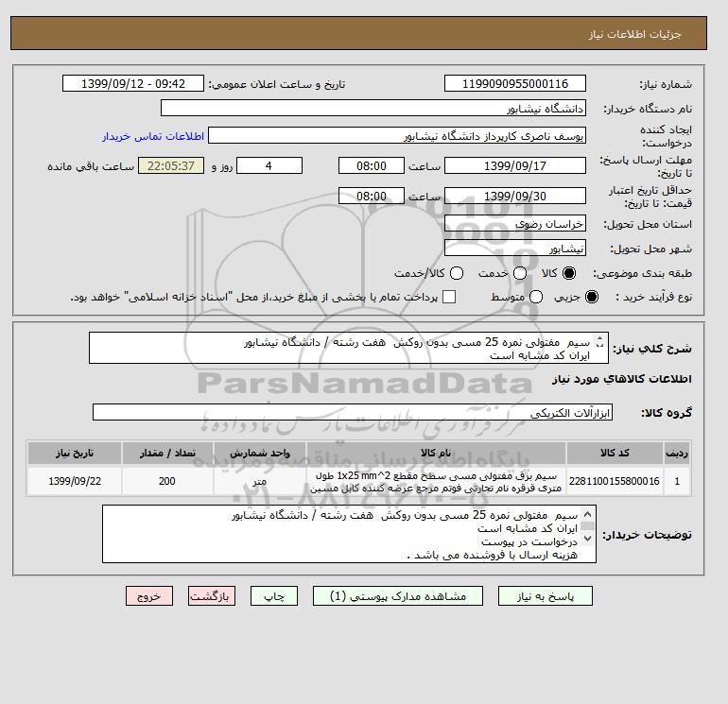Click the product name cell in row 1
Viewport: 728px width, 704px height.
pyautogui.click(x=436, y=481)
